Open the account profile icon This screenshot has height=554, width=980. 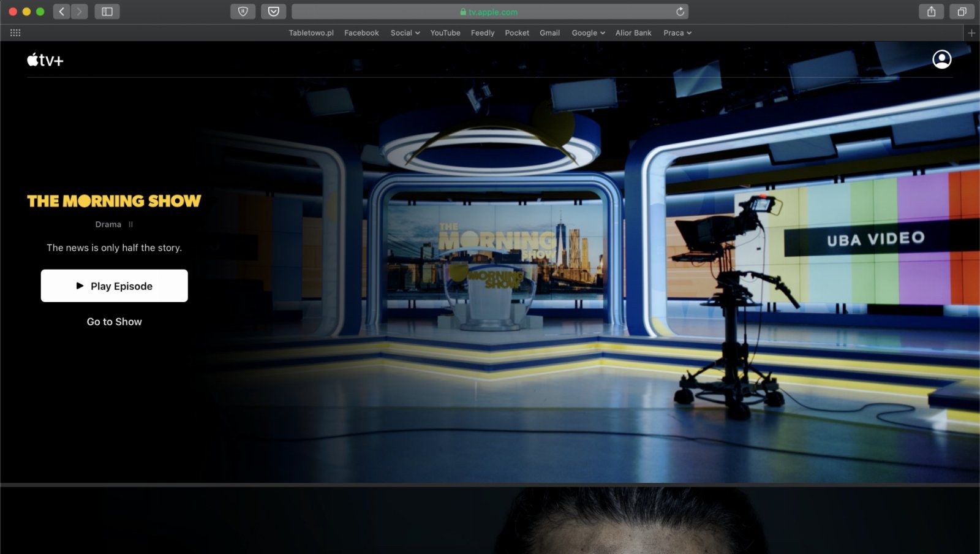point(941,59)
